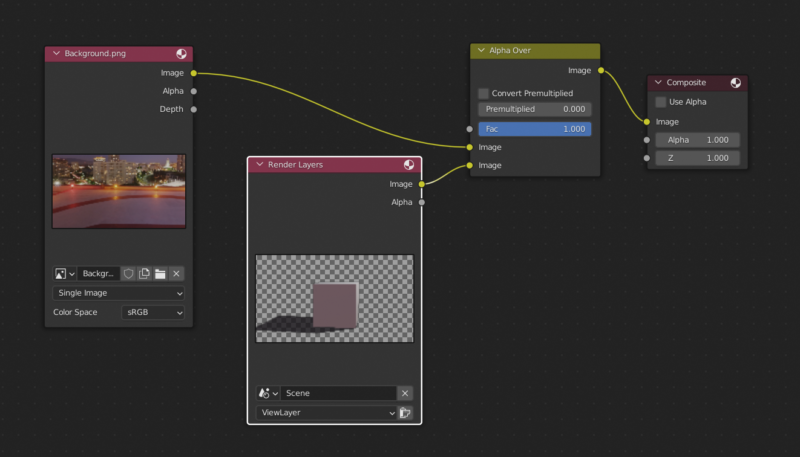Collapse the Alpha Over node

[x=481, y=50]
